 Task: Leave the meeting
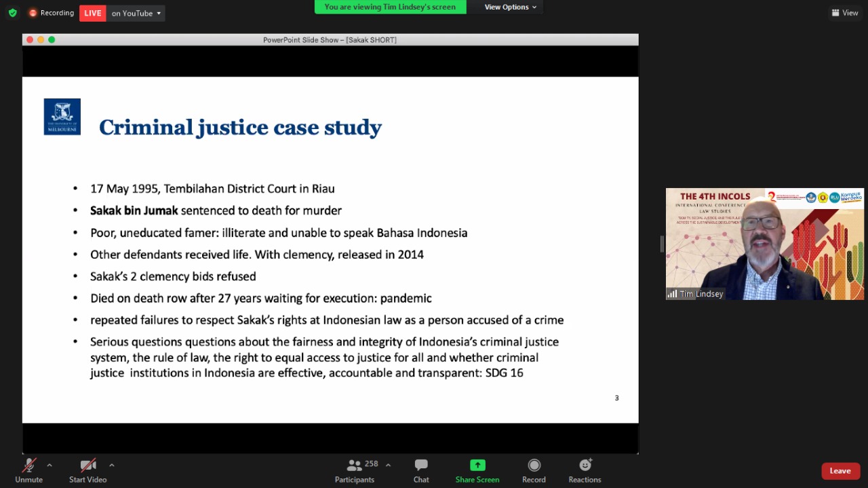click(x=840, y=471)
